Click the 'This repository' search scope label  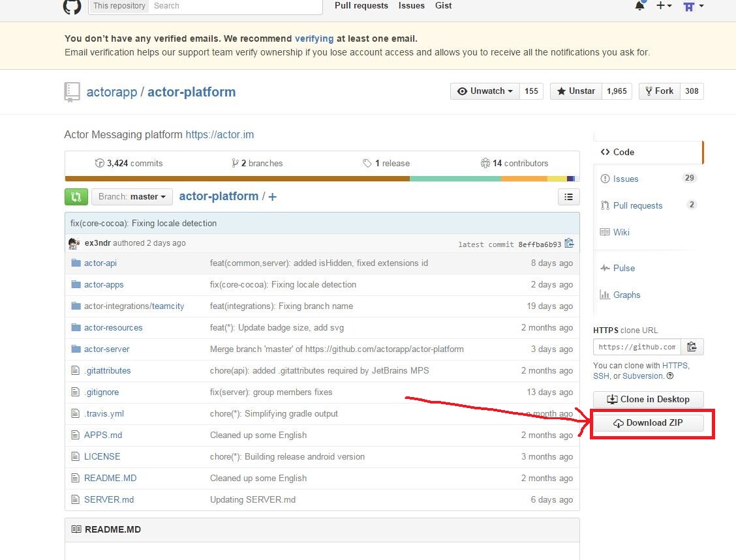[x=119, y=6]
